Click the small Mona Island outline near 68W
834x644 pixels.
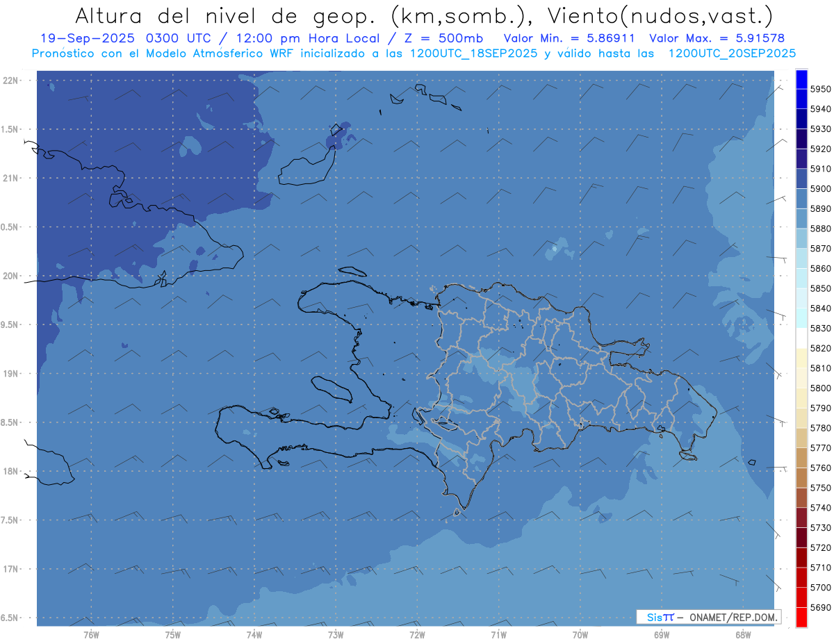(751, 463)
